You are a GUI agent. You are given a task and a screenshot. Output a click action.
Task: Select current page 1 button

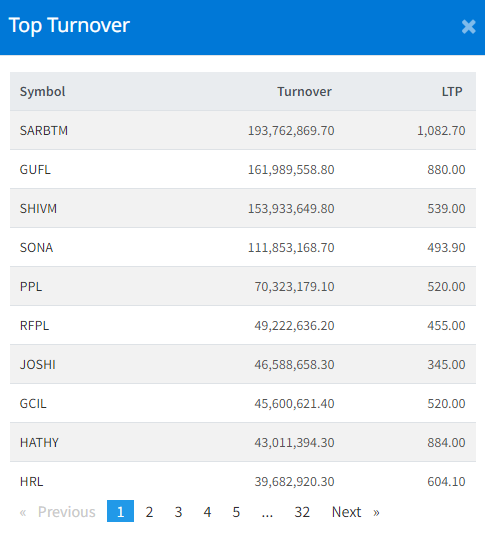coord(120,512)
